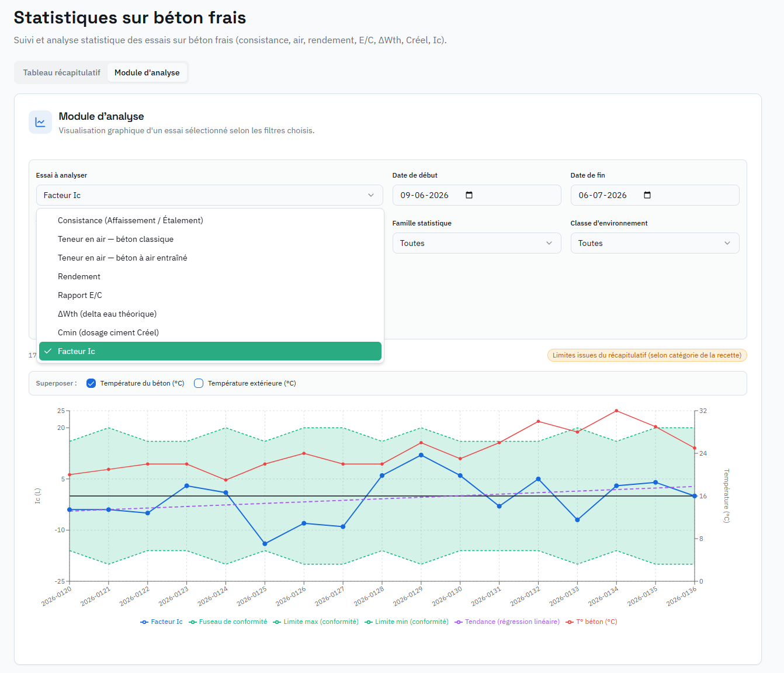Select Rapport E/C option
Viewport: 784px width, 673px height.
pos(210,295)
